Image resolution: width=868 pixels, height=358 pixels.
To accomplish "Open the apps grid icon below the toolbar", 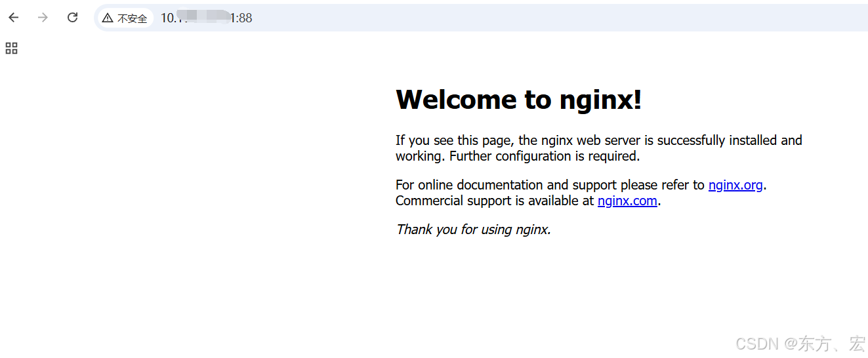I will pyautogui.click(x=11, y=48).
